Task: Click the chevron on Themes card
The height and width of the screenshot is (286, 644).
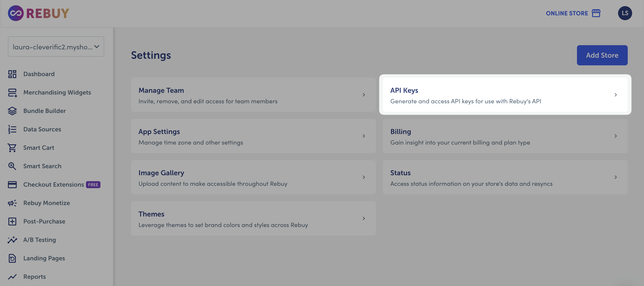Action: pos(364,218)
